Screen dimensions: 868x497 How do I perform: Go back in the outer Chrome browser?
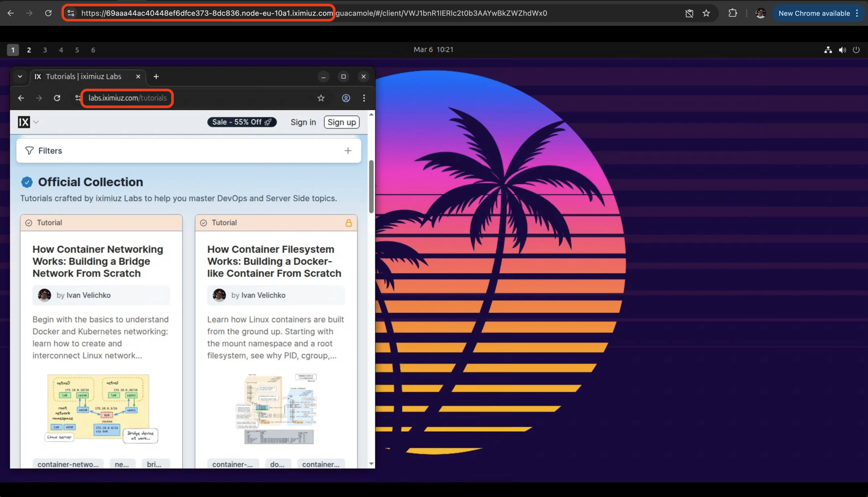coord(11,13)
